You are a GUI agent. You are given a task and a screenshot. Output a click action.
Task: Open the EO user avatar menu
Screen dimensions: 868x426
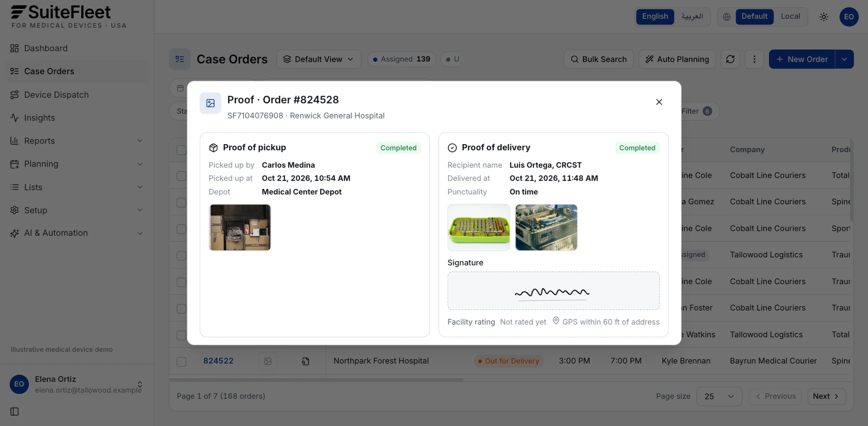[x=849, y=17]
